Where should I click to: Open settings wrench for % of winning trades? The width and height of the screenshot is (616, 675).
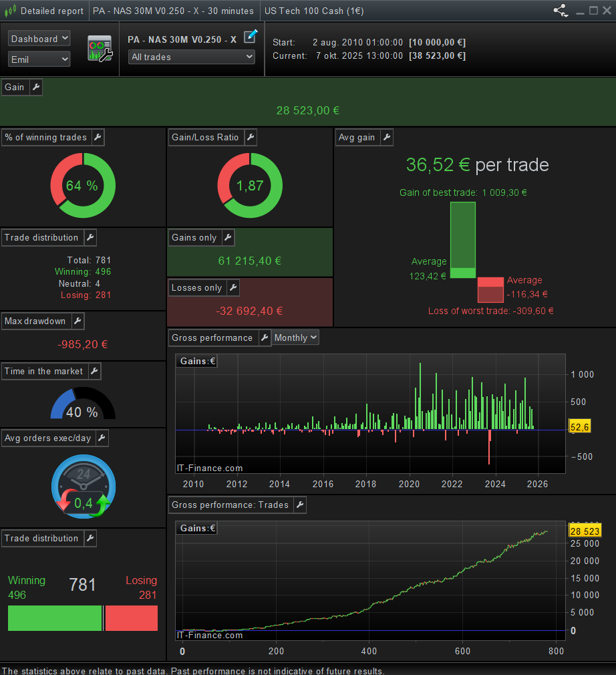[x=98, y=138]
